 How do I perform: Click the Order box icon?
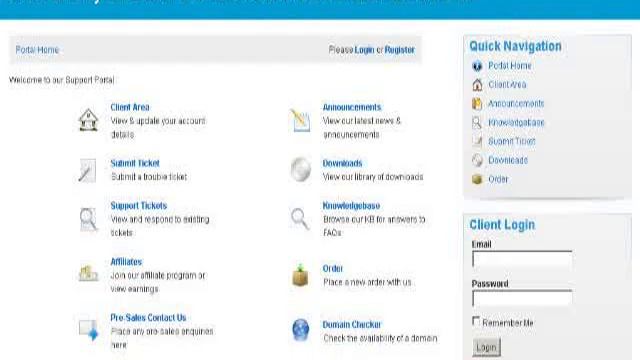coord(300,275)
